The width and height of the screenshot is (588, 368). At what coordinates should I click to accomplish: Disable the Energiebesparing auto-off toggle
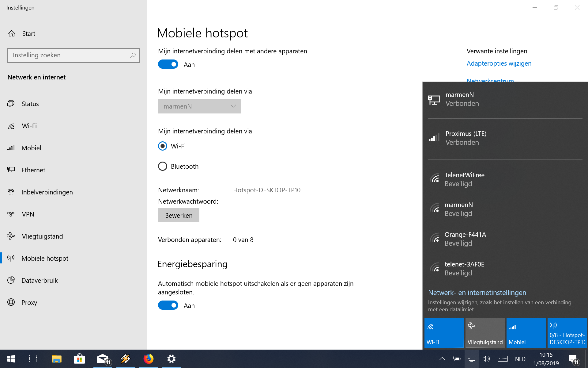tap(168, 305)
